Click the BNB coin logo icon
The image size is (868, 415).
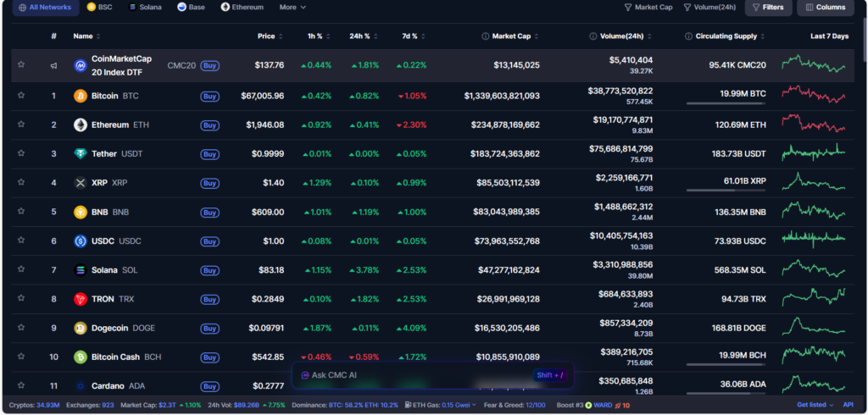(81, 212)
